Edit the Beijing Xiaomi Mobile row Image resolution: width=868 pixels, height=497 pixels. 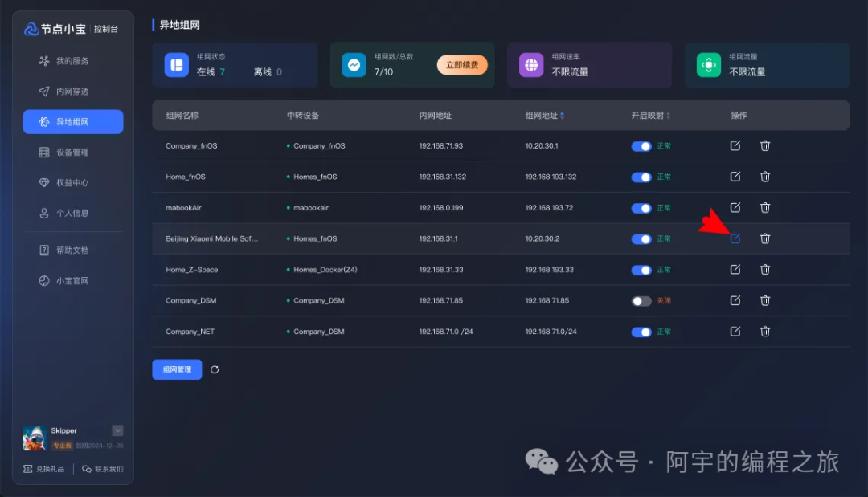[735, 238]
